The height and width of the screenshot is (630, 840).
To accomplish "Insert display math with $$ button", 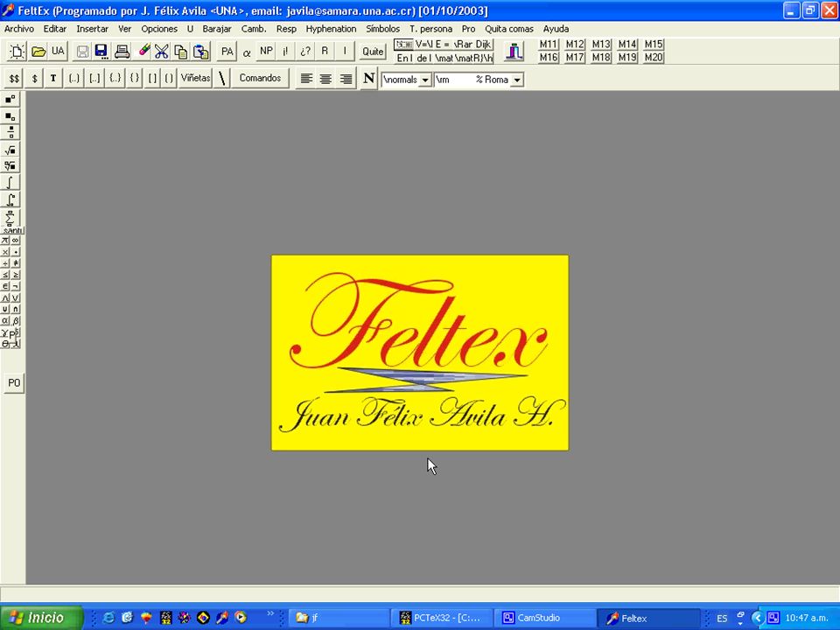I will (14, 78).
